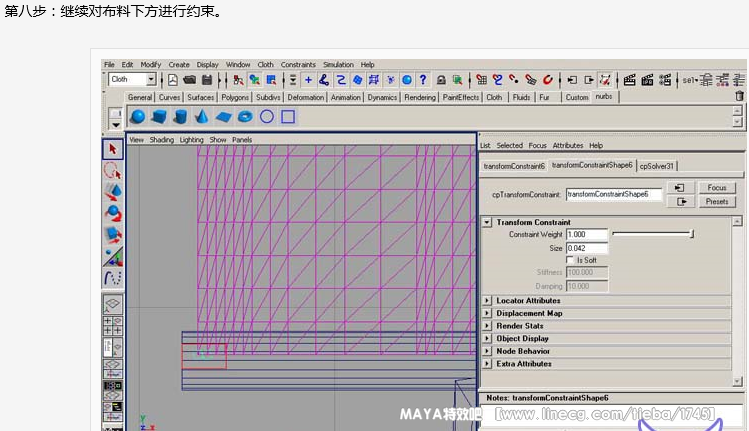Image resolution: width=749 pixels, height=431 pixels.
Task: Switch to the cpSolver31 tab
Action: point(658,166)
